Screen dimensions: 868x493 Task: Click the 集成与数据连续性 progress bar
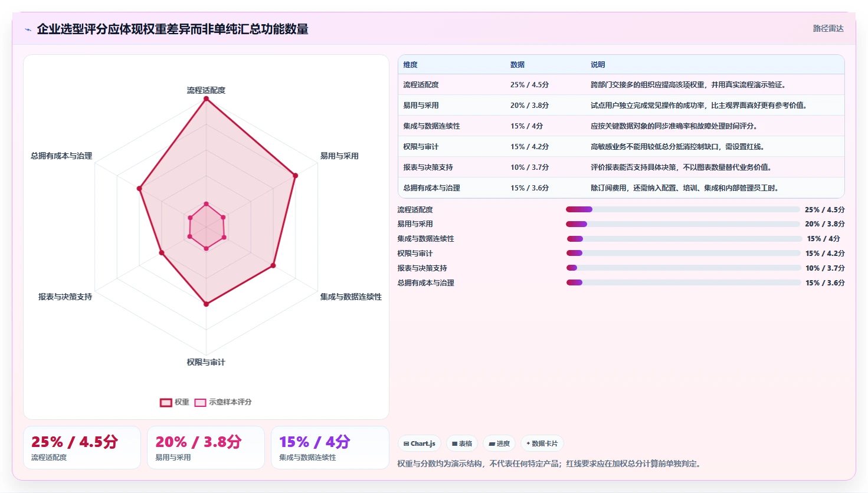pos(684,239)
